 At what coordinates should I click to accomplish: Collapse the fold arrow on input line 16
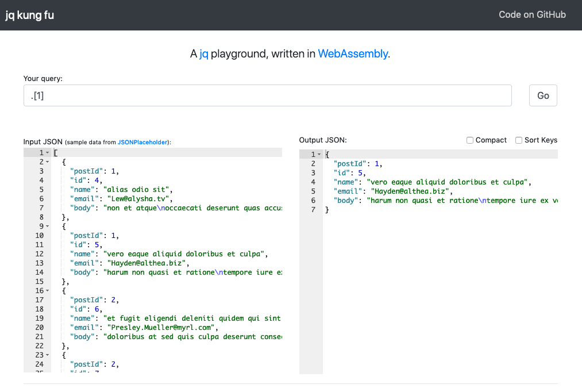click(x=47, y=291)
